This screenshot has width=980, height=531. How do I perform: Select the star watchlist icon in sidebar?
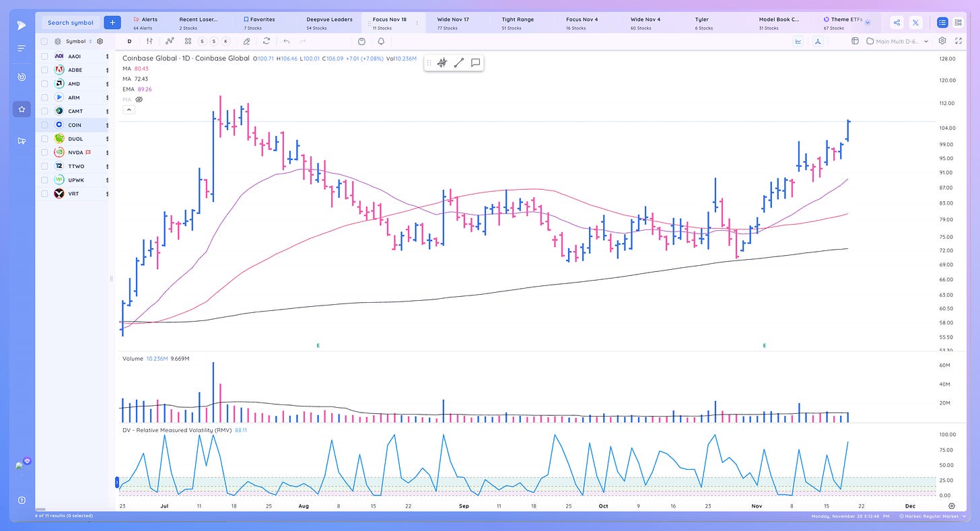click(x=22, y=109)
